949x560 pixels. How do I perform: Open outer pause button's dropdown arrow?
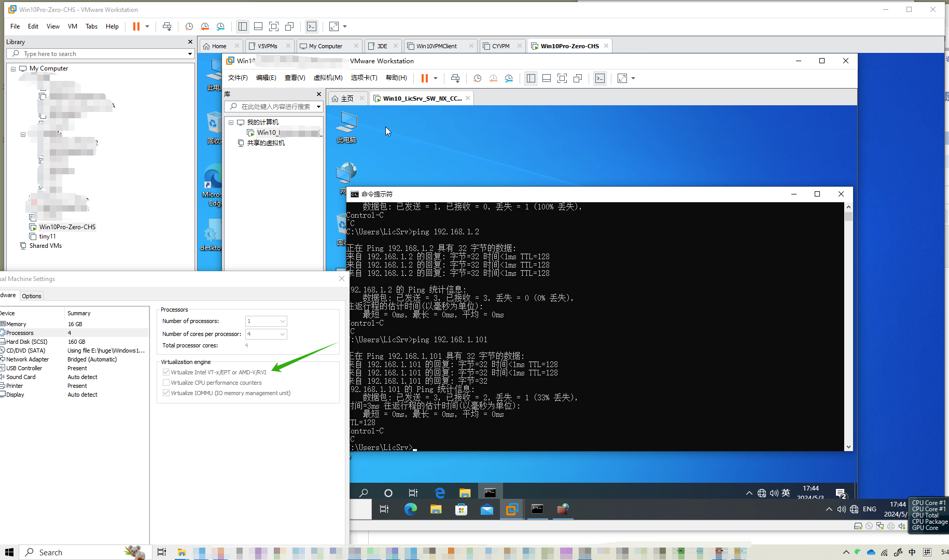147,26
